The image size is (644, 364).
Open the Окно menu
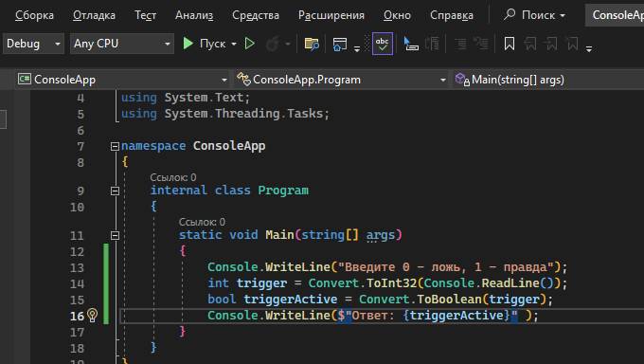[x=397, y=15]
